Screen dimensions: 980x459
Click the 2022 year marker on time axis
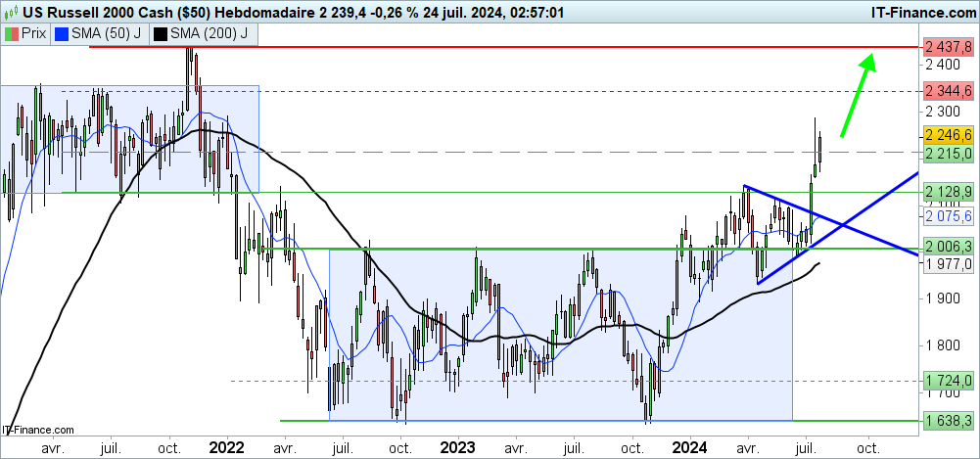pyautogui.click(x=227, y=445)
